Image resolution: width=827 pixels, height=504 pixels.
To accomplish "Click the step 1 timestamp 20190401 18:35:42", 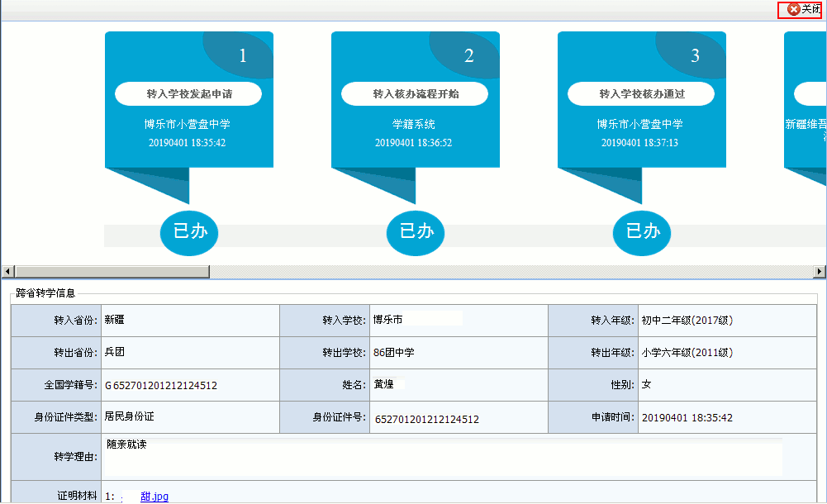I will click(187, 142).
